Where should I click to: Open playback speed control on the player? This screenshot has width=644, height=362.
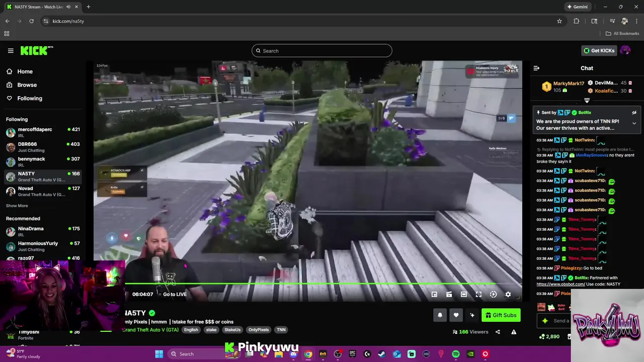tap(493, 295)
